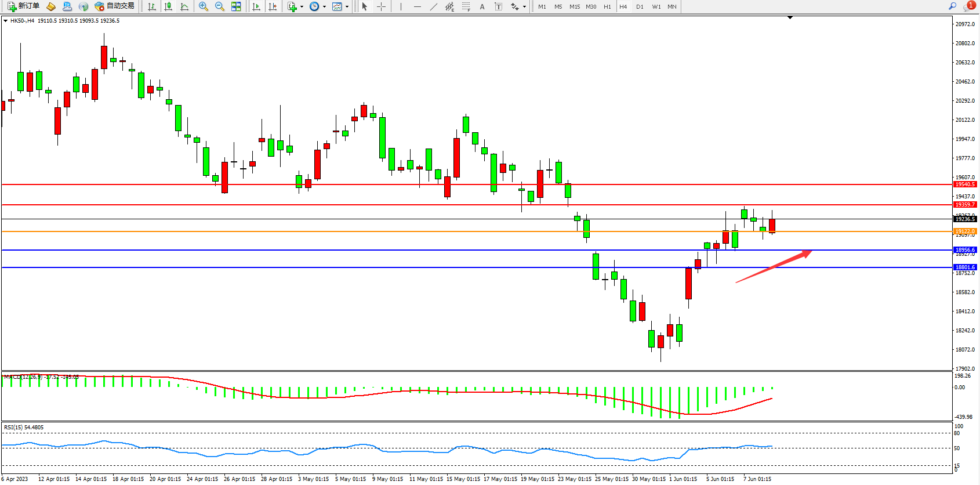Zoom out of the chart
The image size is (980, 485).
point(220,6)
